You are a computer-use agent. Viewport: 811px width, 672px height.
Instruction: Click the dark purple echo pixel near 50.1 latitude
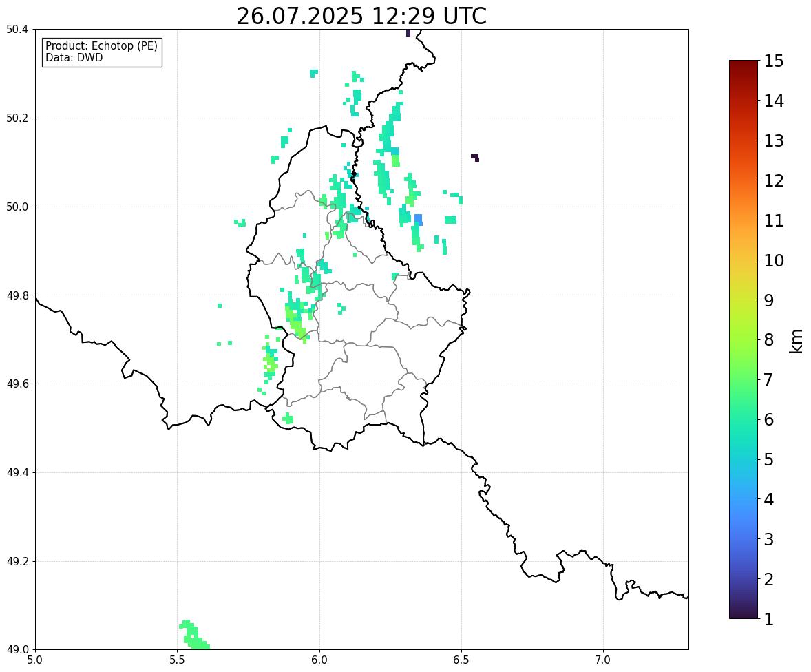pos(475,157)
